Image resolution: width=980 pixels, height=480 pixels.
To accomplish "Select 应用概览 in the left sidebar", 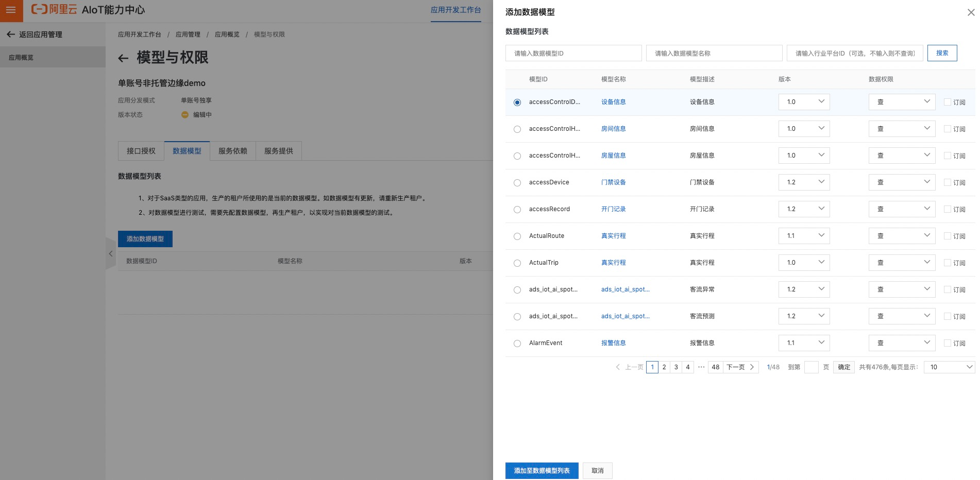I will (x=53, y=57).
